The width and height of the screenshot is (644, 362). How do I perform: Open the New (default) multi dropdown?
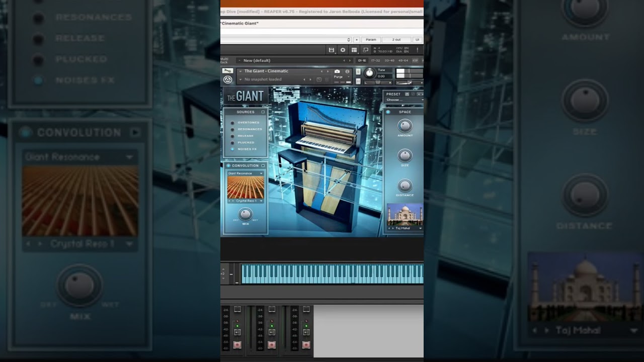click(x=294, y=60)
